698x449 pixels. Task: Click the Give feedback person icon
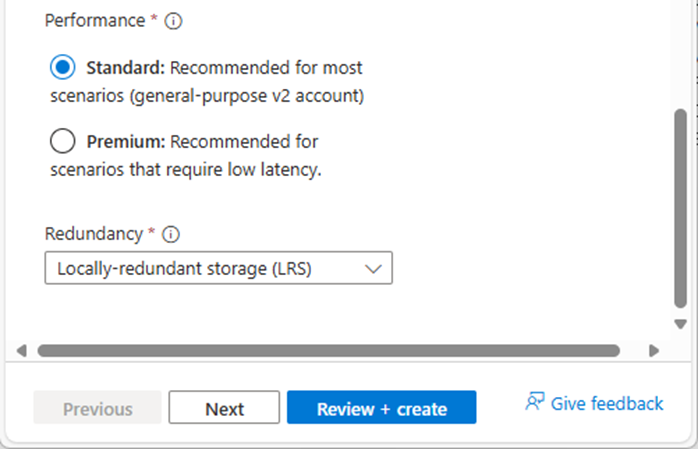coord(535,401)
